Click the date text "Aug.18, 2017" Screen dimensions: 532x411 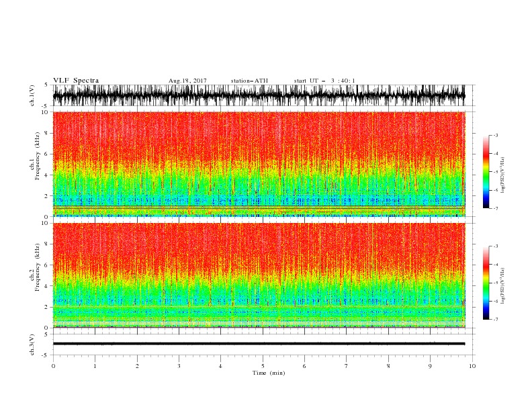tap(187, 81)
